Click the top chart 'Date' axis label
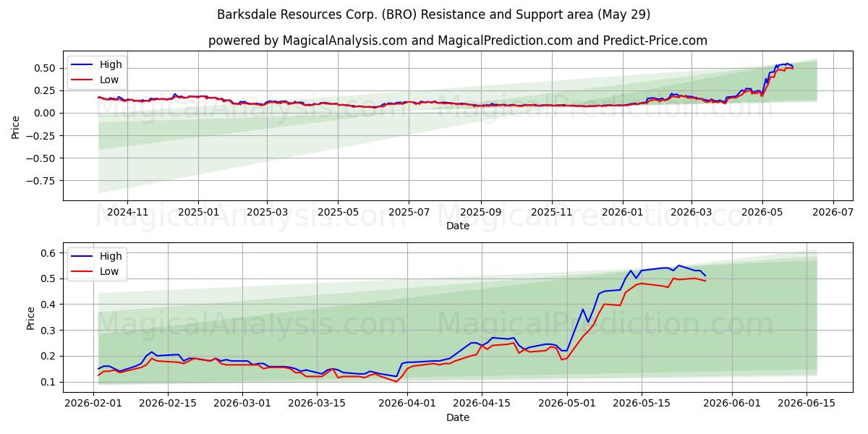868x434 pixels. point(458,226)
